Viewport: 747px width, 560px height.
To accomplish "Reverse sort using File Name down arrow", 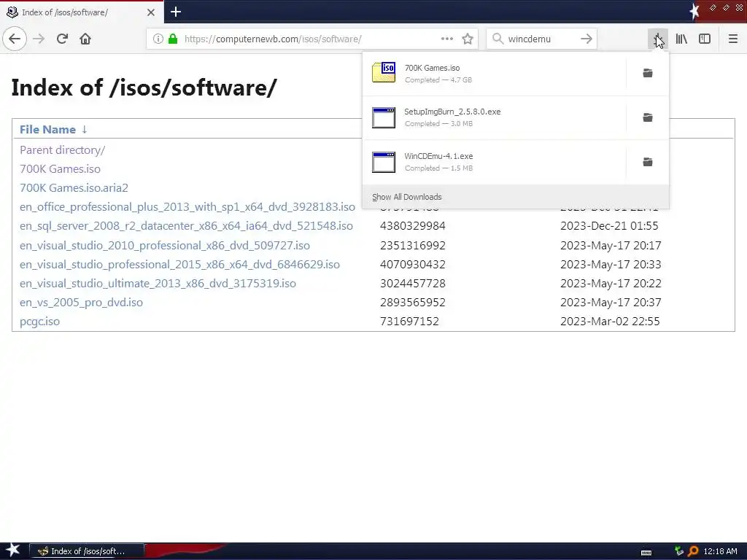I will click(x=85, y=130).
